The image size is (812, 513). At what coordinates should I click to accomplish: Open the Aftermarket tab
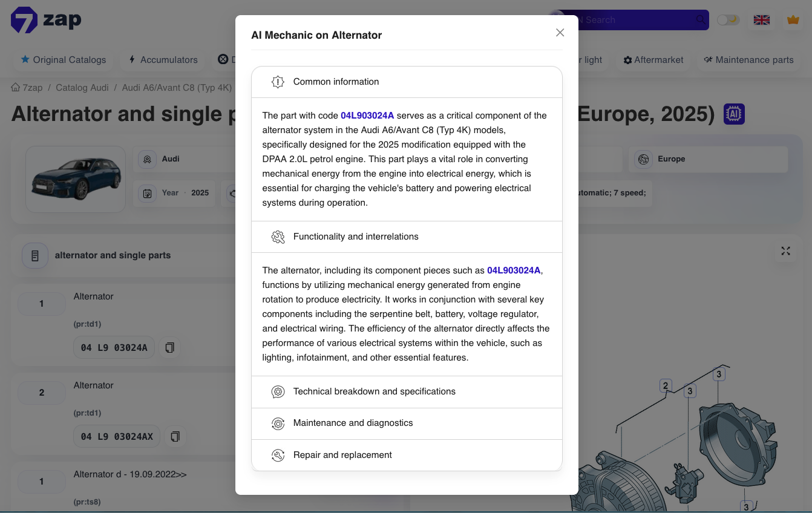[653, 60]
